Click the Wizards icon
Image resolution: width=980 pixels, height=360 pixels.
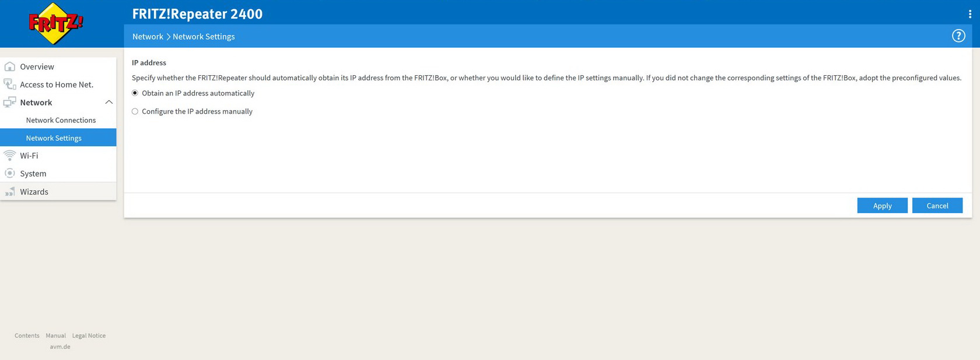[x=9, y=192]
